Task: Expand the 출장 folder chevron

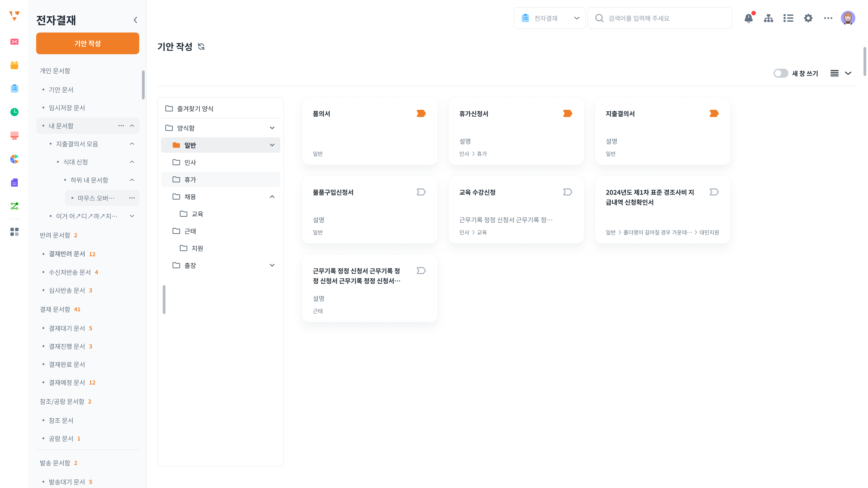Action: [x=272, y=265]
